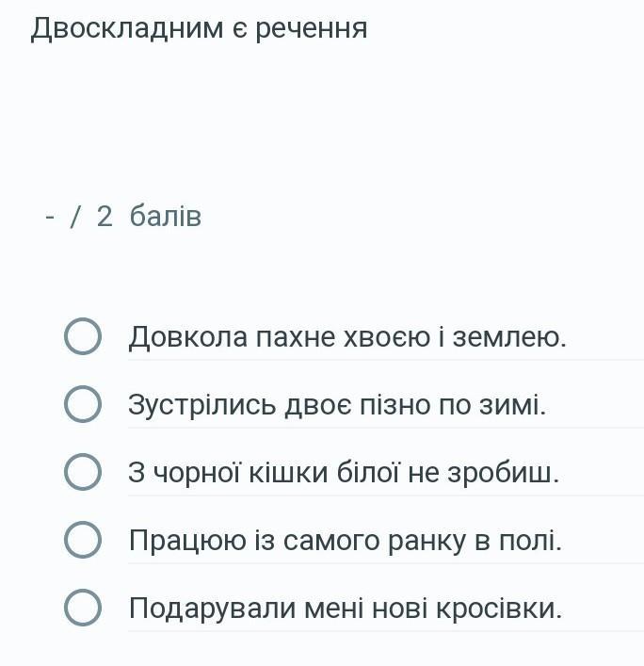Click the question title 'Двоскладним є речення'
This screenshot has width=644, height=666.
(x=199, y=28)
